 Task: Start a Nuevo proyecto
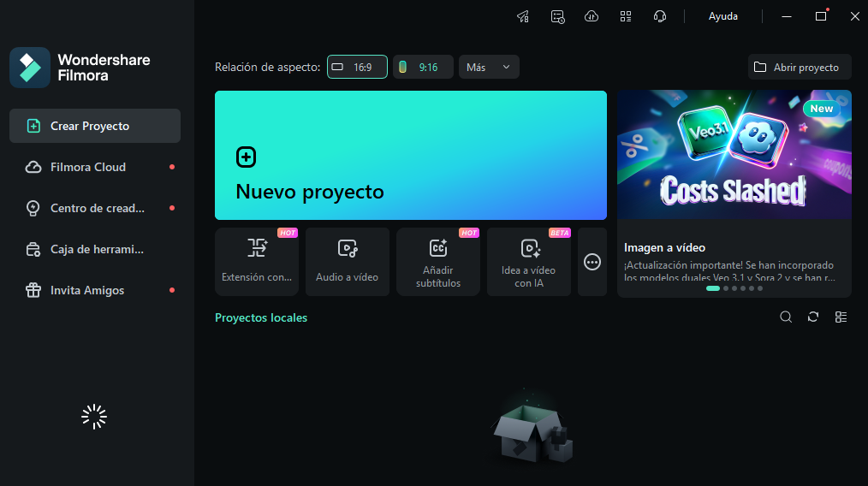click(410, 156)
